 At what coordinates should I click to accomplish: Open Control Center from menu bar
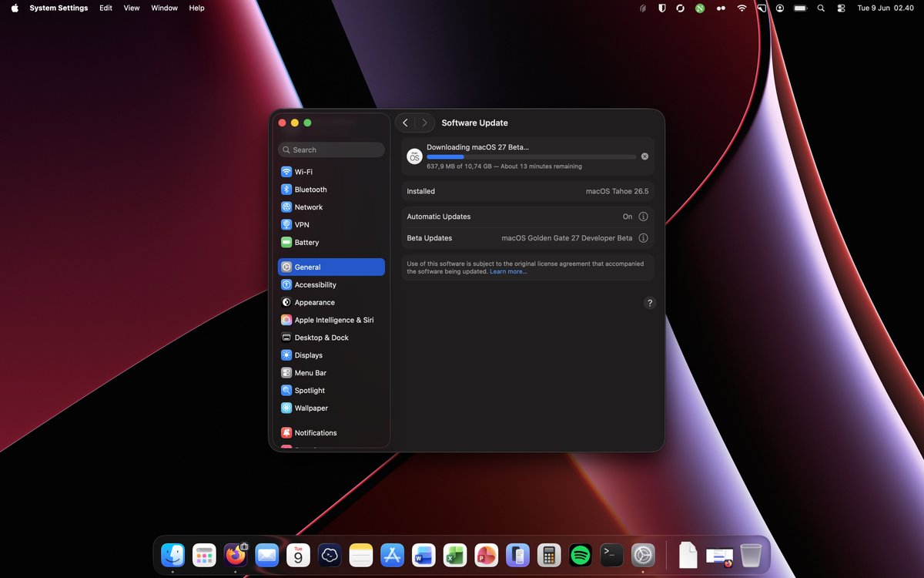point(841,8)
